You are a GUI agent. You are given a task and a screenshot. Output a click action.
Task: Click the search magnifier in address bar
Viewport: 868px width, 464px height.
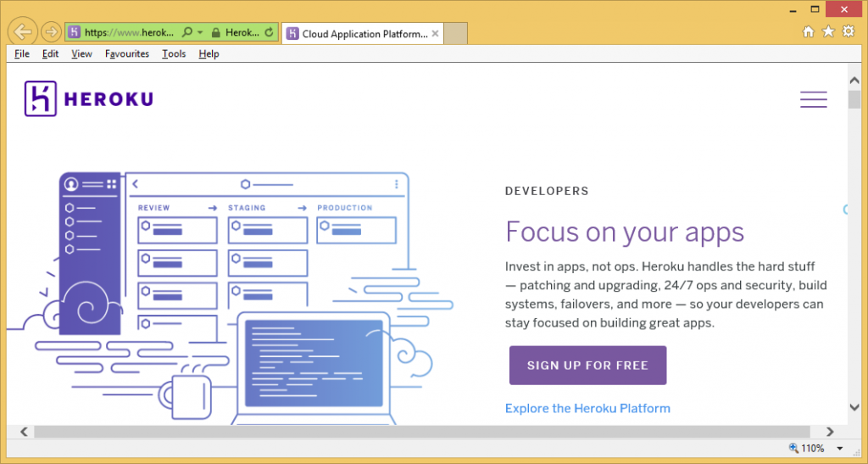coord(186,33)
